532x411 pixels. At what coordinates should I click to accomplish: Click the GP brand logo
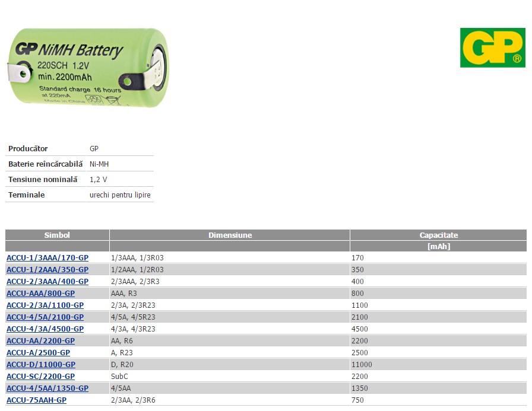[492, 48]
